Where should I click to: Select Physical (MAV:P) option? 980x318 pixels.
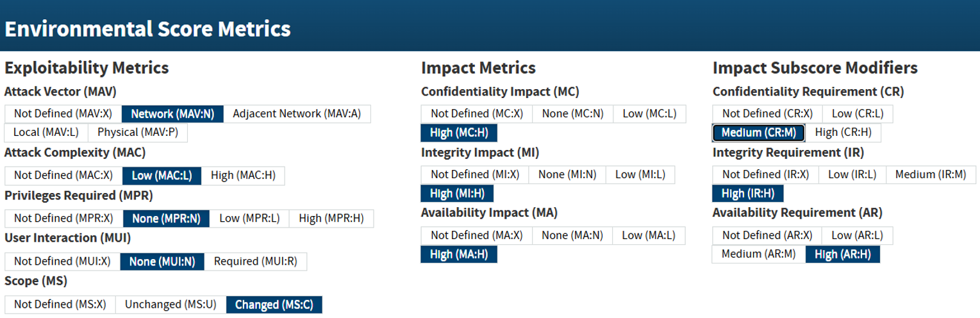pyautogui.click(x=138, y=133)
